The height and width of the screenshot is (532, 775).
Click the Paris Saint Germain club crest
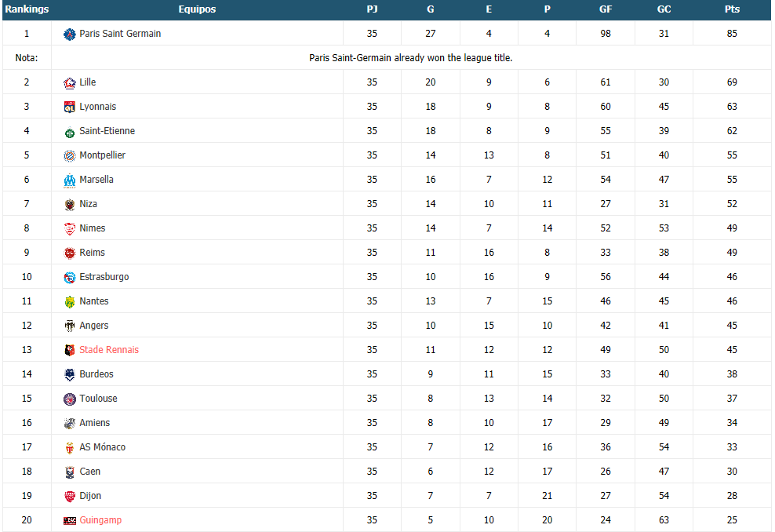point(70,34)
